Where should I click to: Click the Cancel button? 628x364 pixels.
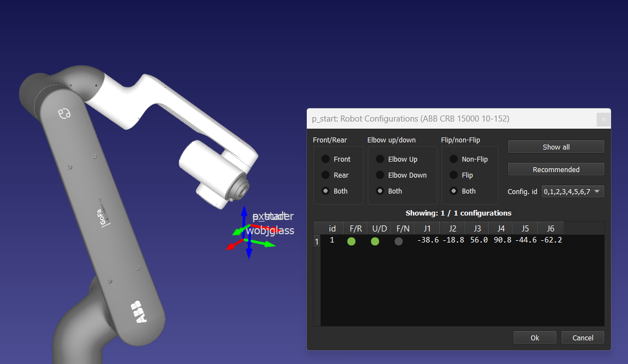(x=583, y=338)
